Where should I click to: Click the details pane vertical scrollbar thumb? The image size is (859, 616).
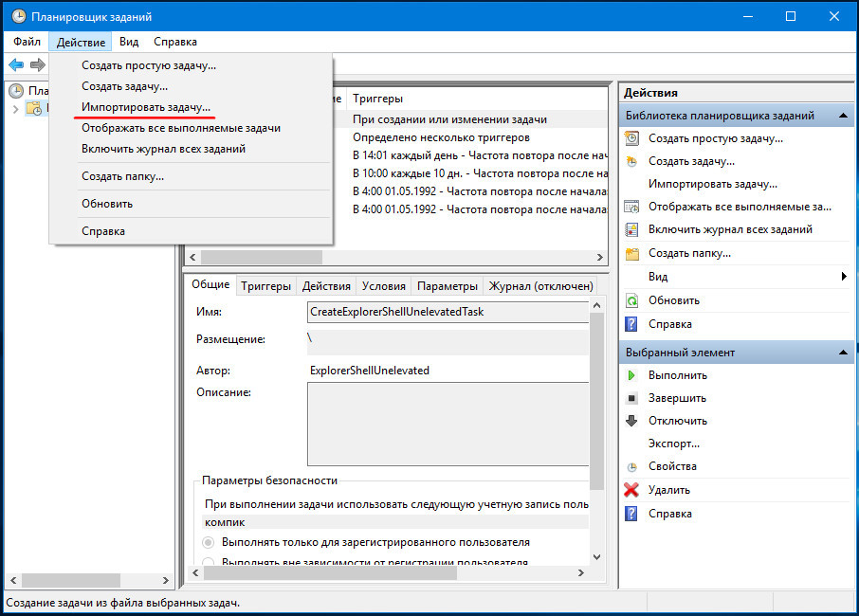tap(597, 402)
